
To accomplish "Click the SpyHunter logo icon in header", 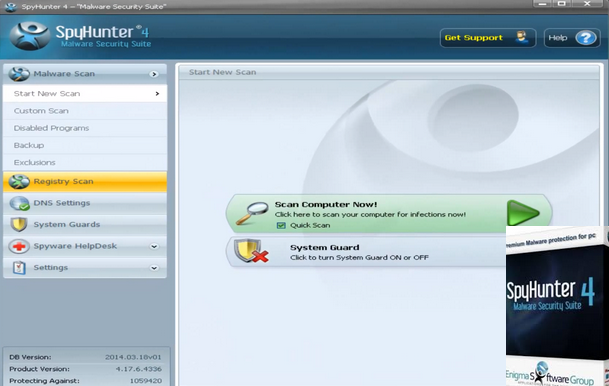I will 30,36.
